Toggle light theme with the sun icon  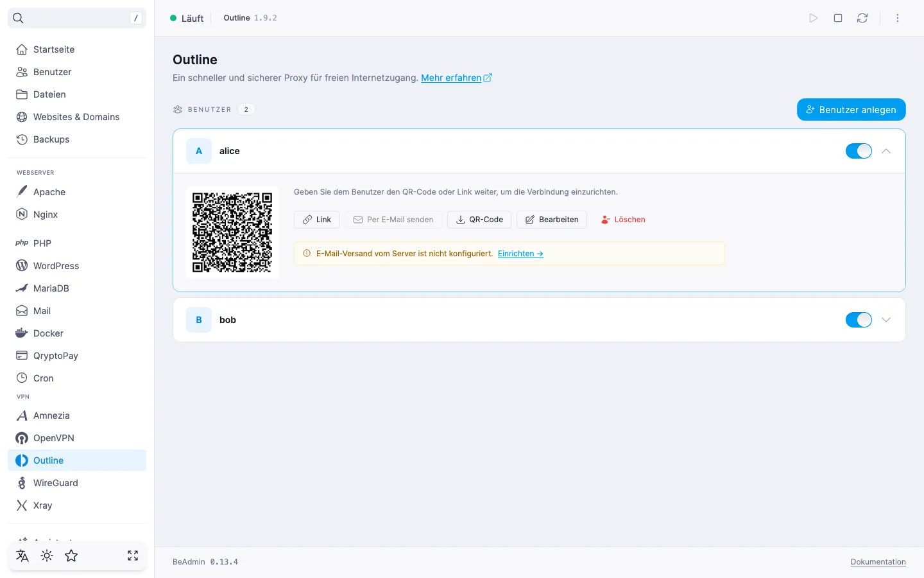click(x=47, y=556)
